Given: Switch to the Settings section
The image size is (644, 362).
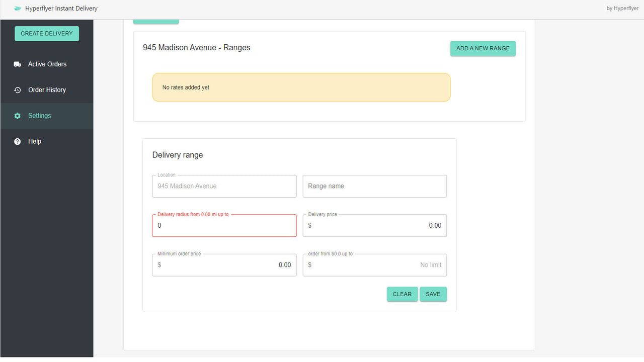Looking at the screenshot, I should click(x=40, y=115).
